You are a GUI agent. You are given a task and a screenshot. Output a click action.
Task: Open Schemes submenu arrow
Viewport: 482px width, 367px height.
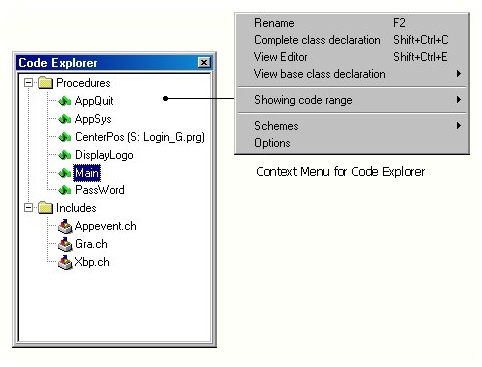click(459, 125)
